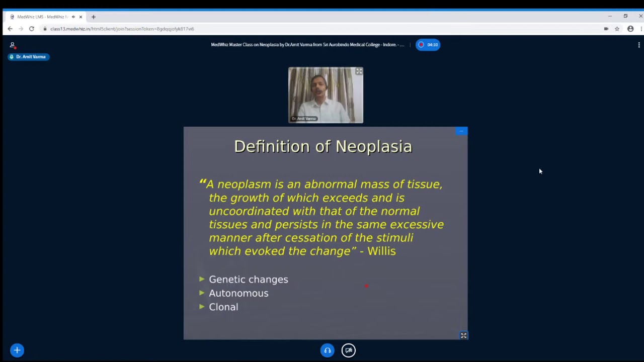Click the Dr. Amit Varma talking indicator
Viewport: 644px width, 362px height.
pyautogui.click(x=28, y=57)
